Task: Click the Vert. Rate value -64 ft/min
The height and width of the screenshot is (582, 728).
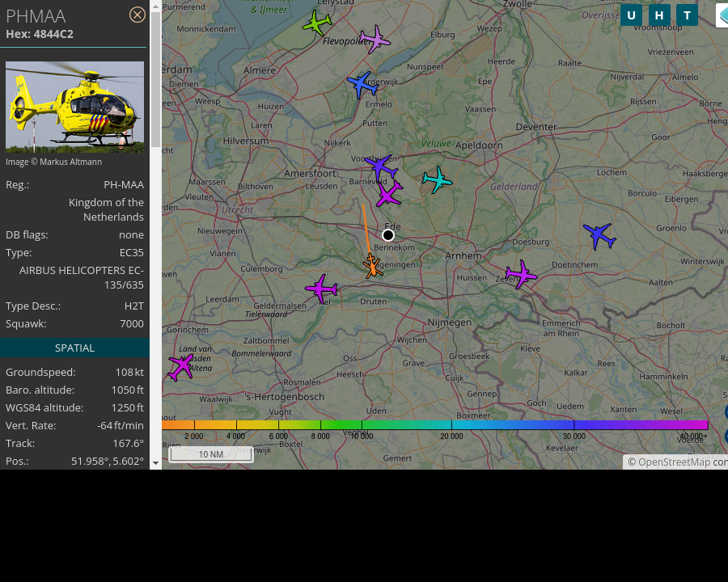Action: (x=121, y=426)
